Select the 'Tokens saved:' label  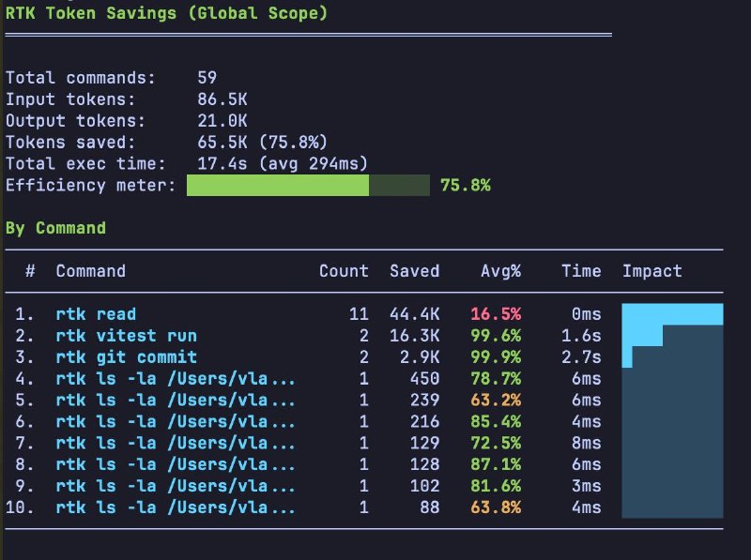(x=71, y=143)
